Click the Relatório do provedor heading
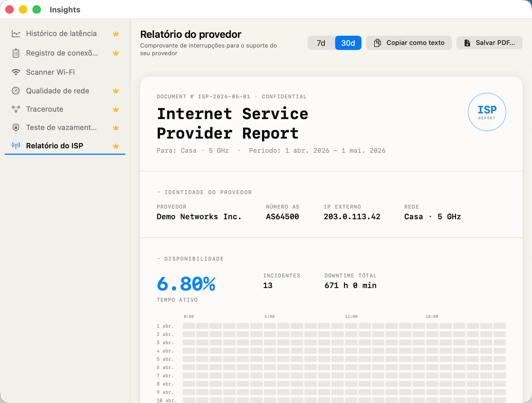Image resolution: width=532 pixels, height=403 pixels. (191, 34)
